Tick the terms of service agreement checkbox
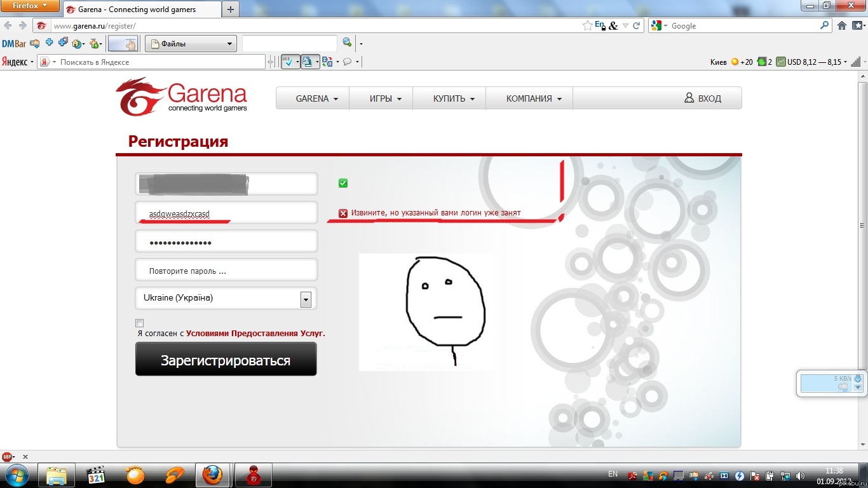Image resolution: width=868 pixels, height=488 pixels. pyautogui.click(x=140, y=323)
